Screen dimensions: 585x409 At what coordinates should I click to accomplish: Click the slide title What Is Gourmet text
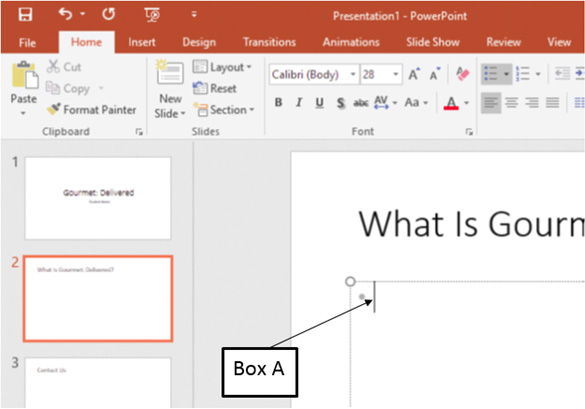(471, 224)
